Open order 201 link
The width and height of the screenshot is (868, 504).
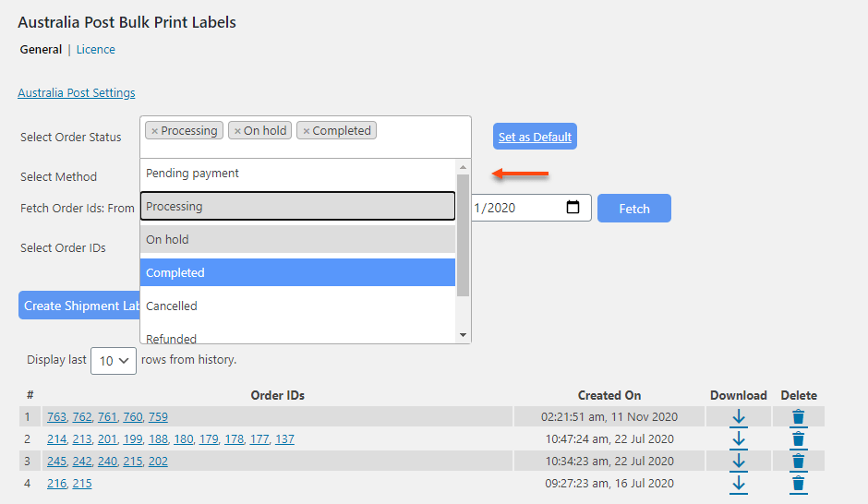107,439
